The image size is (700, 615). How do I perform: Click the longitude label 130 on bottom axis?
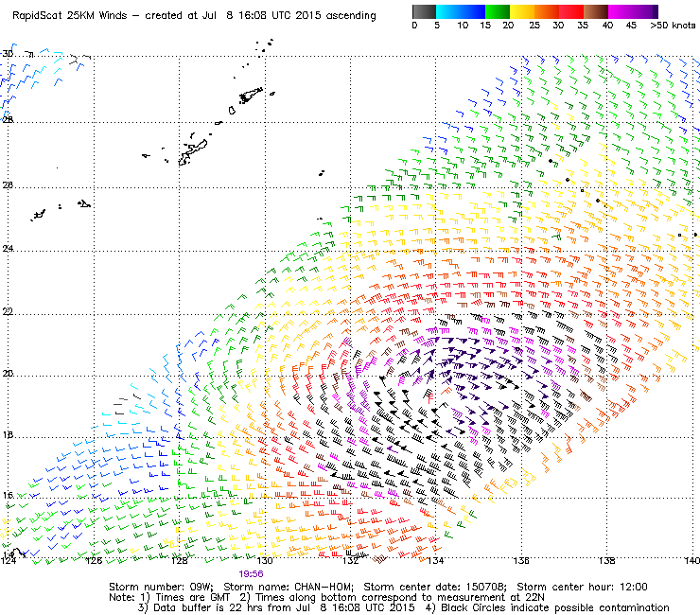coord(265,560)
